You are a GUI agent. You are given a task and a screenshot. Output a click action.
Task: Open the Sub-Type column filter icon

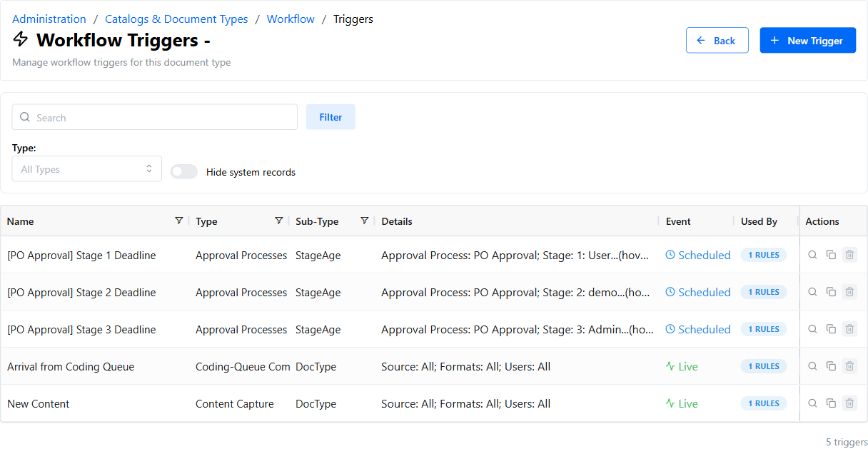point(364,221)
